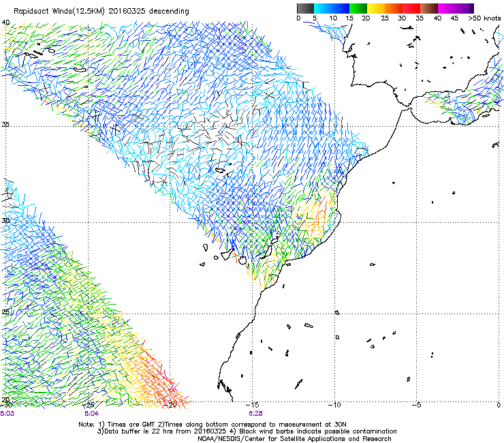Click the purple time label below longitude -25
Viewport: 504px width, 443px height.
91,414
